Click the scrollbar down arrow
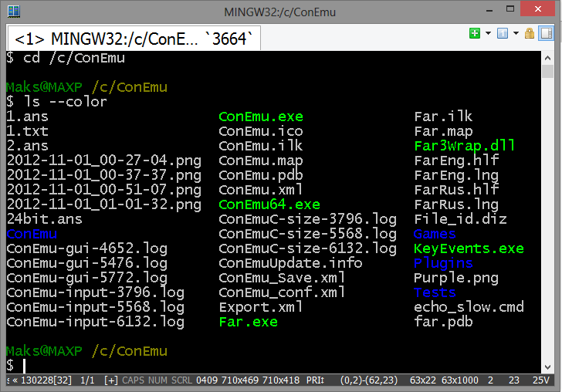562x392 pixels. [x=547, y=367]
